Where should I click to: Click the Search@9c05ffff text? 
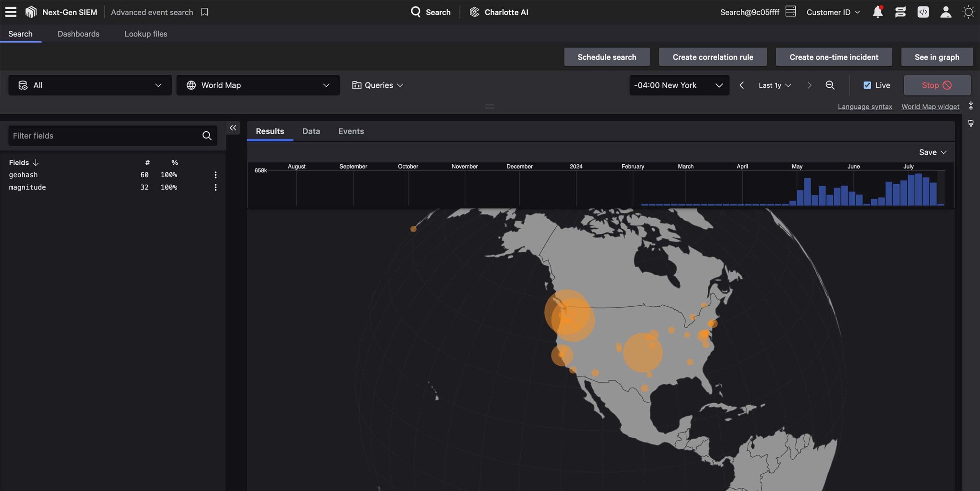750,12
